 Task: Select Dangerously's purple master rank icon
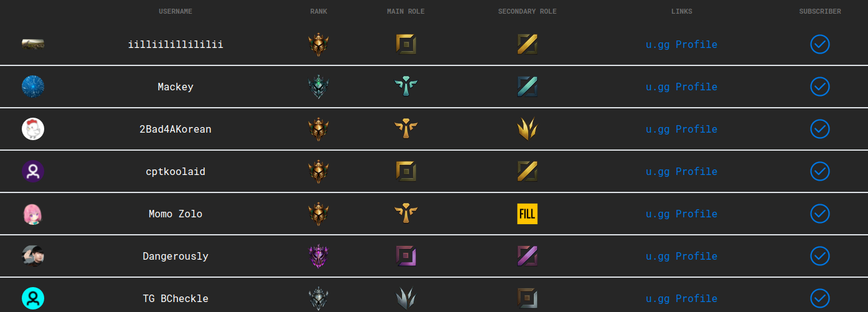(x=318, y=256)
